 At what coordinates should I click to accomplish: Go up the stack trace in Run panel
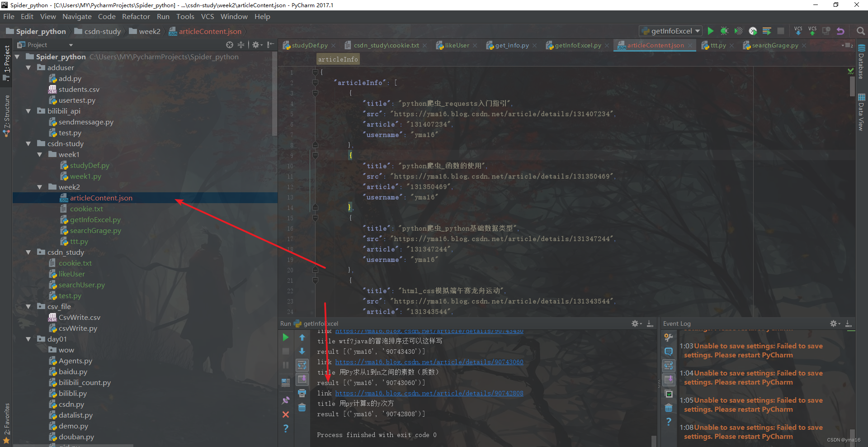302,338
